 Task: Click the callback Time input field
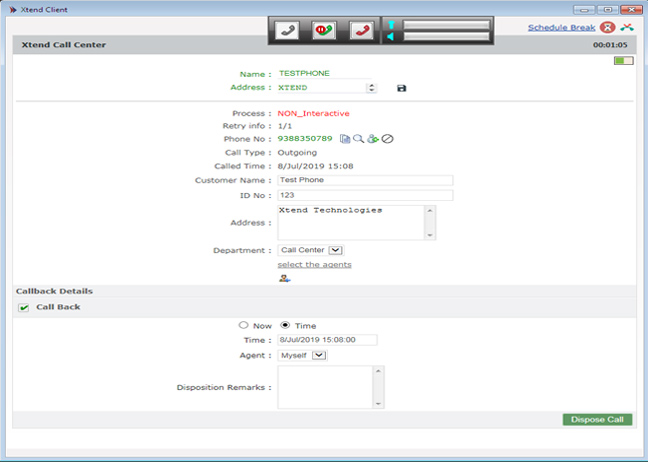coord(327,340)
